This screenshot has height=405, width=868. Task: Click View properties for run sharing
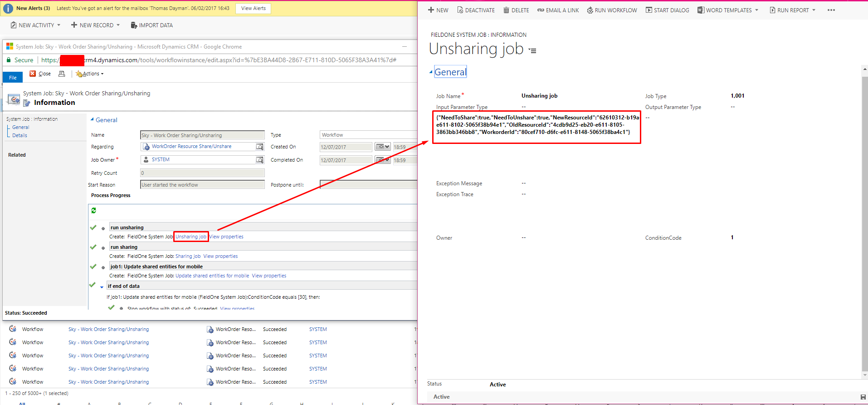220,256
